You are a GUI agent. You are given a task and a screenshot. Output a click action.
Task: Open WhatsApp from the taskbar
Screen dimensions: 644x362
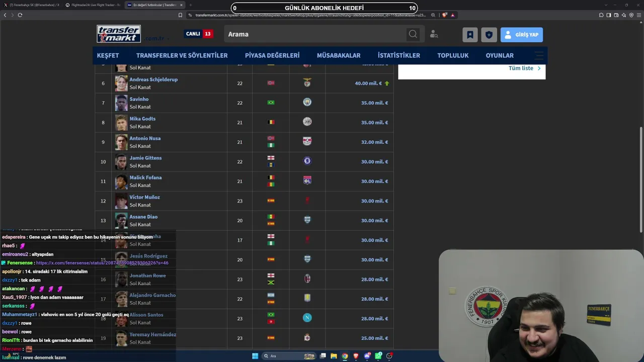coord(378,356)
